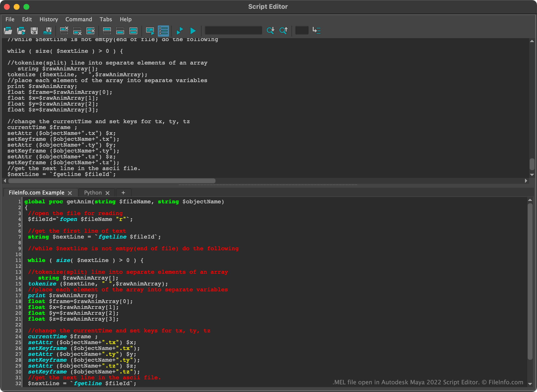
Task: Switch to the Python tab
Action: (93, 193)
